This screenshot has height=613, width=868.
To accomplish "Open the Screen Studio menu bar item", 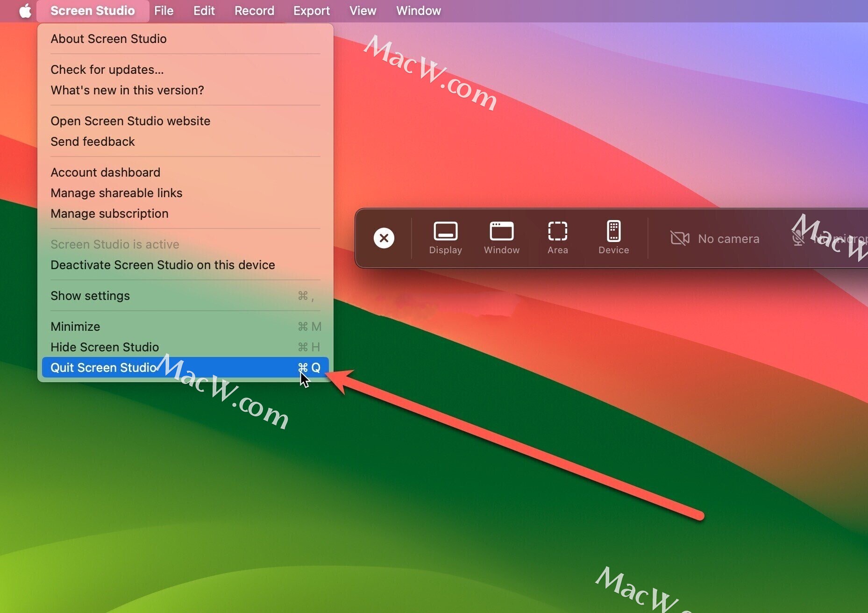I will 92,11.
